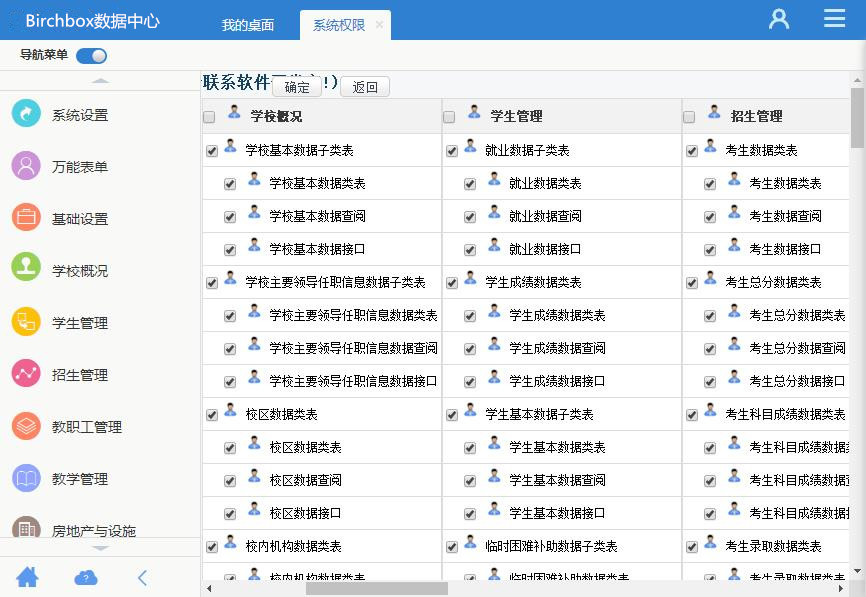
Task: Uncheck 考生总分数据类表 parent checkbox
Action: [x=692, y=283]
